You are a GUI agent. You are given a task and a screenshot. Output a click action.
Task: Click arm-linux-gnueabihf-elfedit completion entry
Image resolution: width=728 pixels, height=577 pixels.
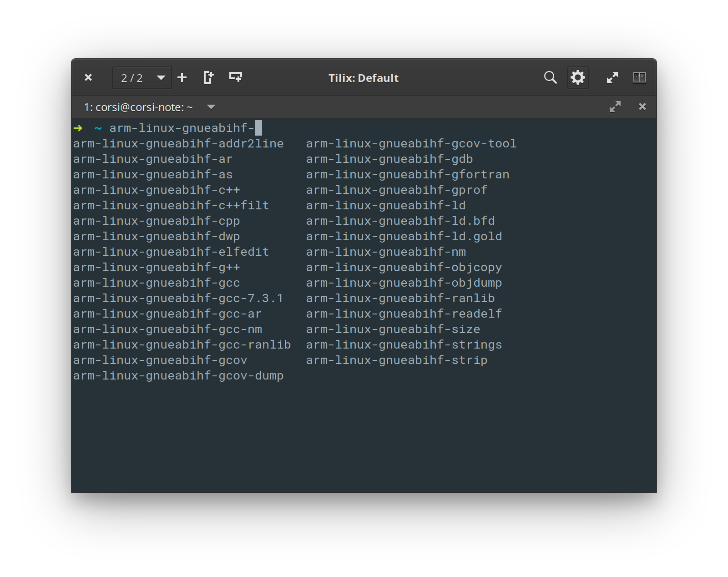(171, 252)
